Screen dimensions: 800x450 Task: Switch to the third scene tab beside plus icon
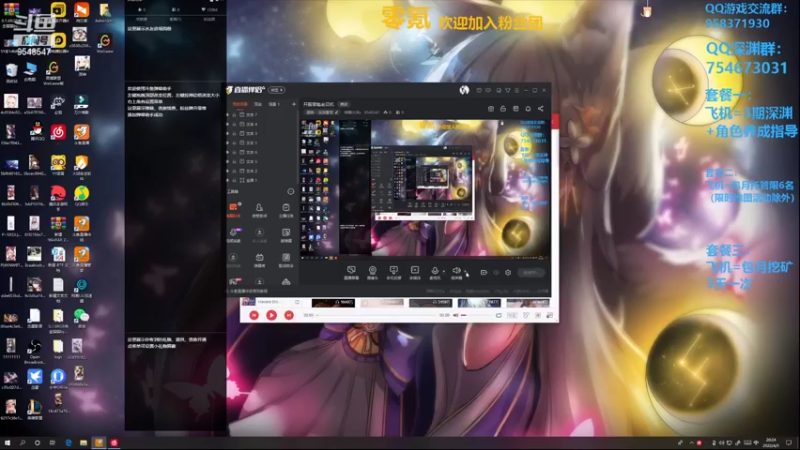pyautogui.click(x=274, y=104)
